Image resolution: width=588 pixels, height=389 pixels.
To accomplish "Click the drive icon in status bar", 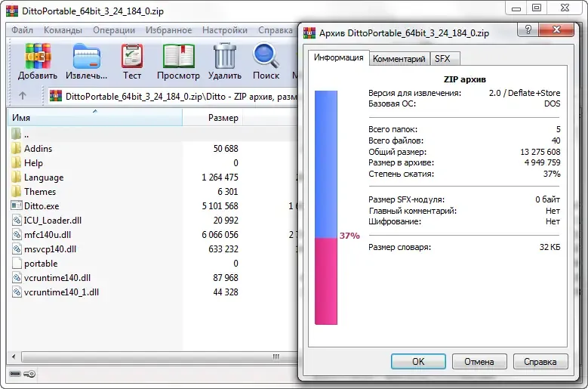I will point(15,374).
